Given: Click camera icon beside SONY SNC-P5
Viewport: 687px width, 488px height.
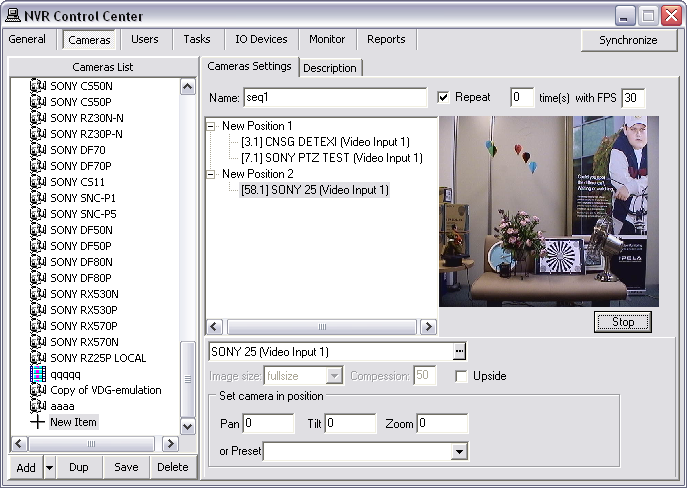Looking at the screenshot, I should (38, 214).
